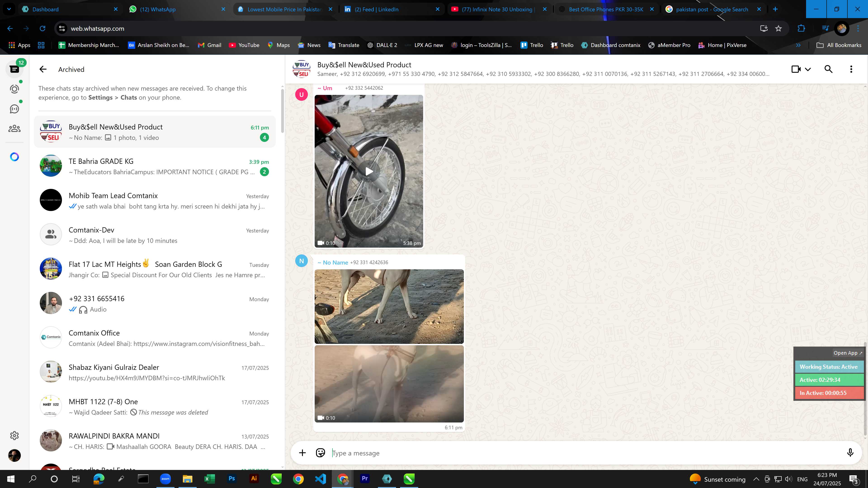The image size is (868, 488).
Task: Open the volume speaker tray icon
Action: point(788,479)
